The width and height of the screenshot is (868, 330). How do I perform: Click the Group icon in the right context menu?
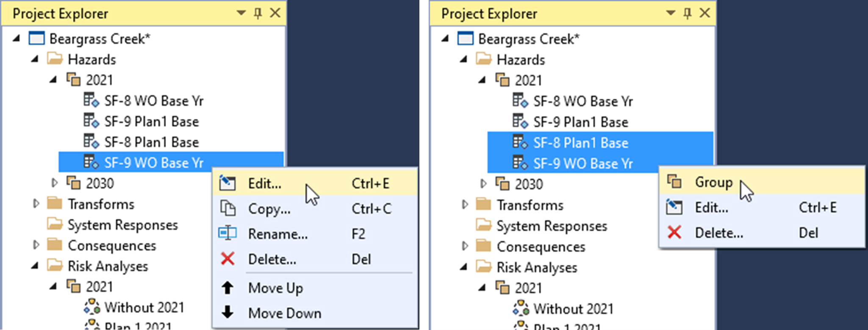(x=674, y=182)
